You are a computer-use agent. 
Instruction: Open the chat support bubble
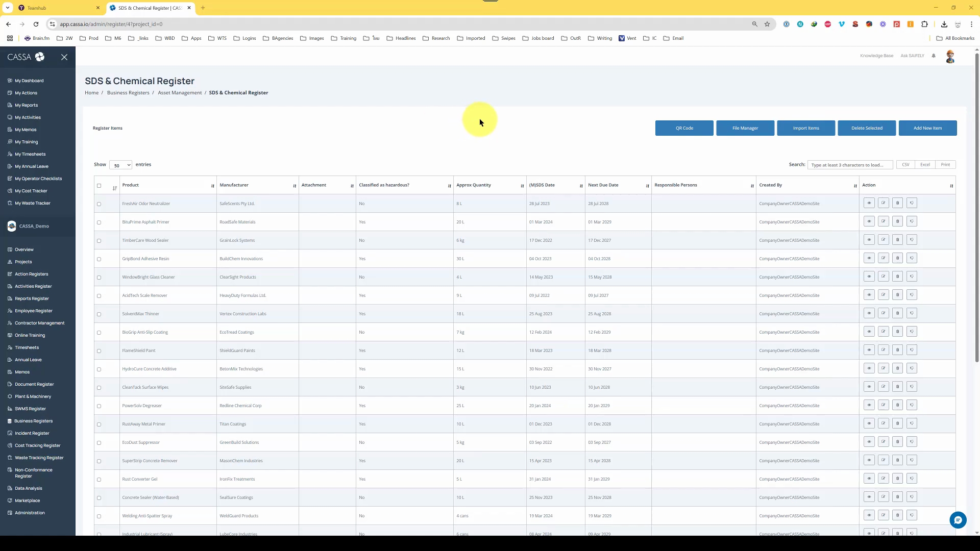click(958, 520)
